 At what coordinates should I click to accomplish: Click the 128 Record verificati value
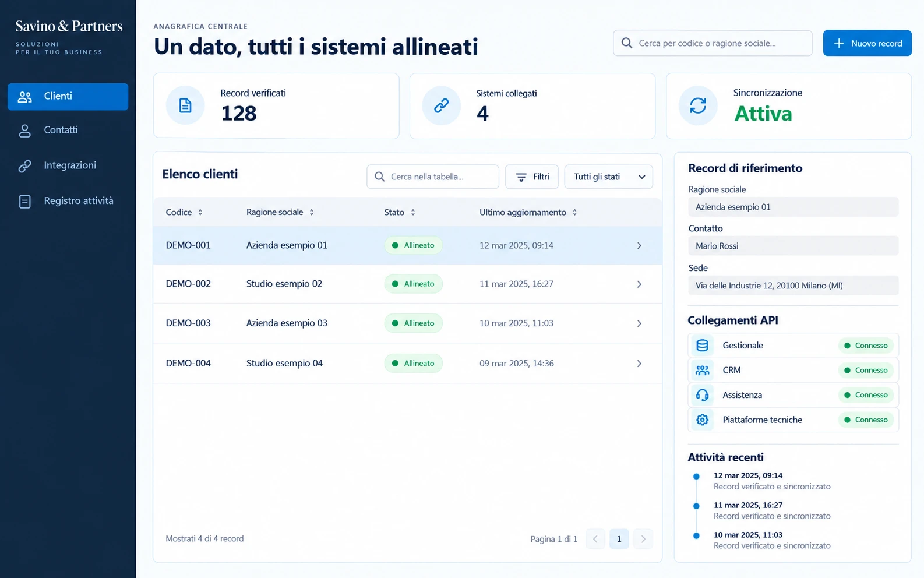point(239,114)
